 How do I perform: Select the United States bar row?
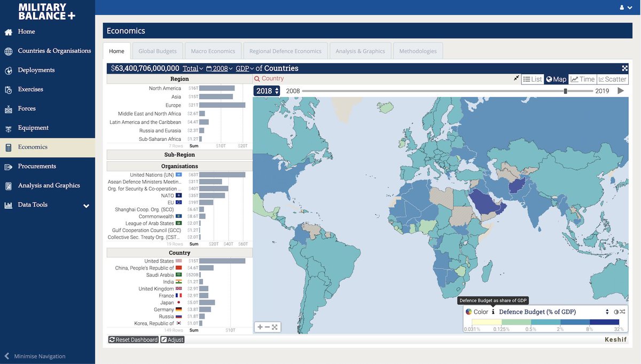click(x=179, y=261)
